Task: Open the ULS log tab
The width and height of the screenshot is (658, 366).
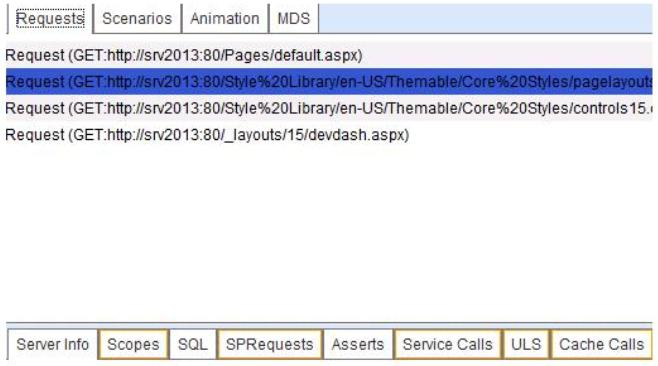Action: (x=526, y=344)
